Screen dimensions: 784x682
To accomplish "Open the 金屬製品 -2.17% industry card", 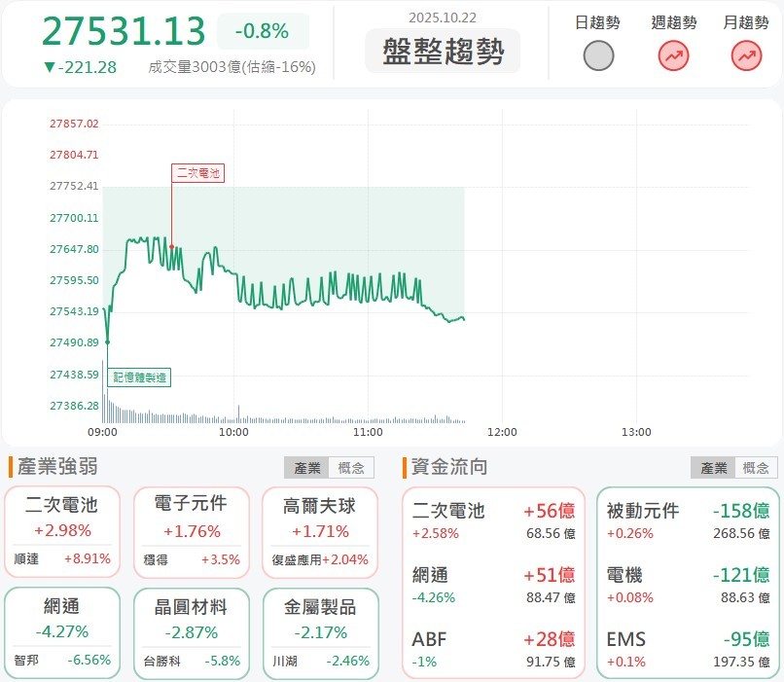I will tap(320, 633).
